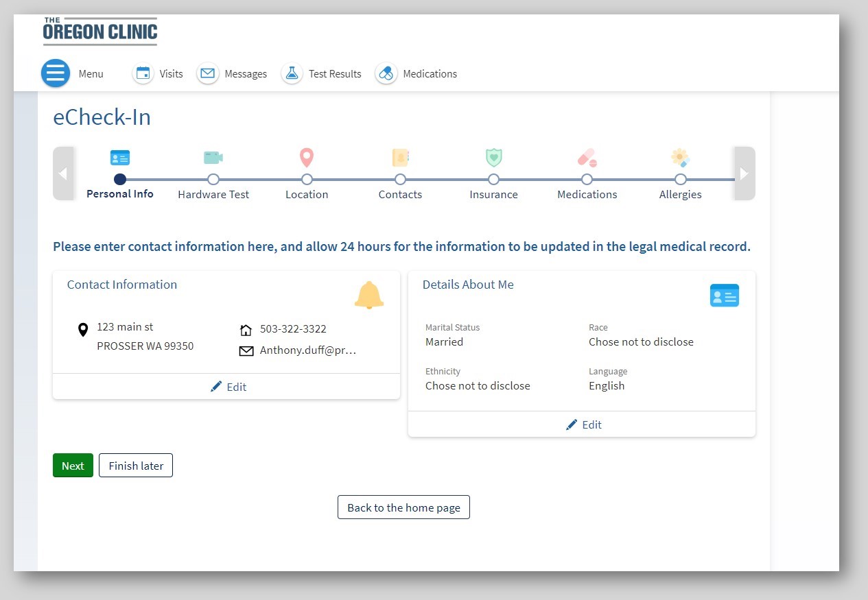Click Back to the home page
The image size is (868, 600).
pyautogui.click(x=403, y=507)
